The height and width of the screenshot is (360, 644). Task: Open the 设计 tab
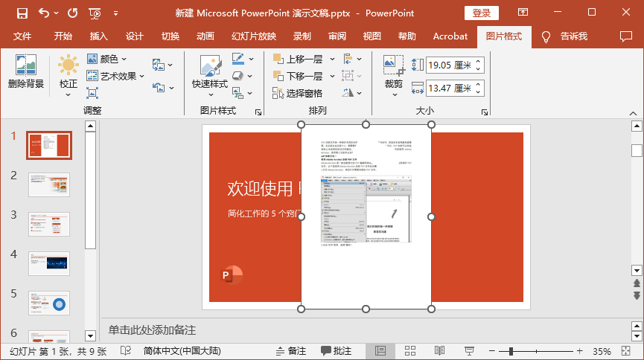click(x=134, y=36)
